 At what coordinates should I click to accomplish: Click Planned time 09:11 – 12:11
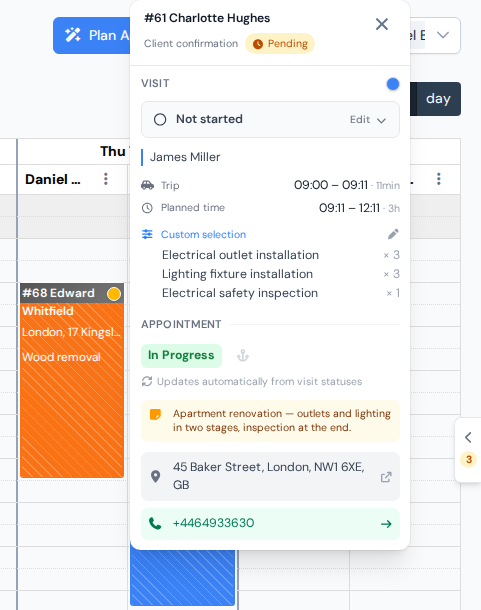[x=349, y=208]
